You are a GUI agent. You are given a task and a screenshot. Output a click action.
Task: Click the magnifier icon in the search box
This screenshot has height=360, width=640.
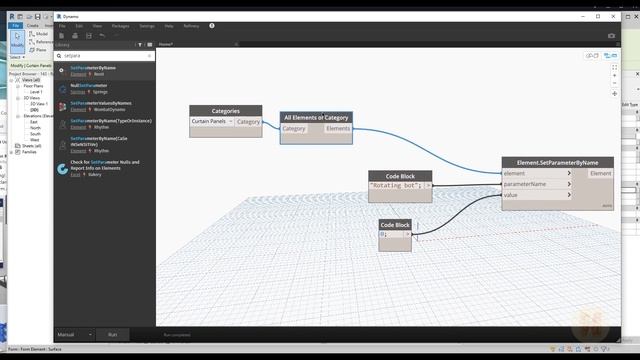pos(59,56)
